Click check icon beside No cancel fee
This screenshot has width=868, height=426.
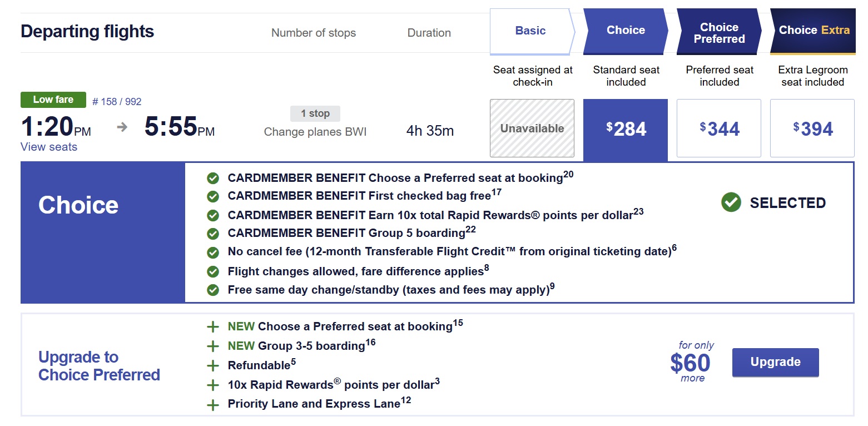(x=212, y=252)
